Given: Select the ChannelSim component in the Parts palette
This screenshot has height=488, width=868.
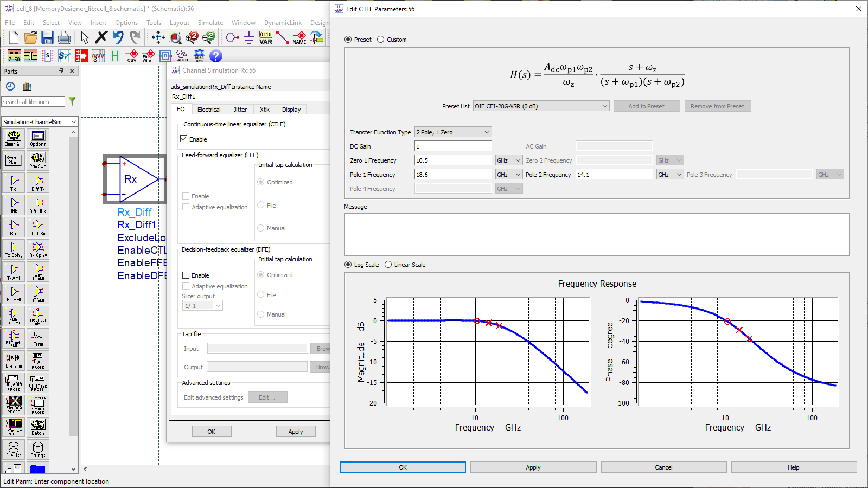Looking at the screenshot, I should pos(13,138).
